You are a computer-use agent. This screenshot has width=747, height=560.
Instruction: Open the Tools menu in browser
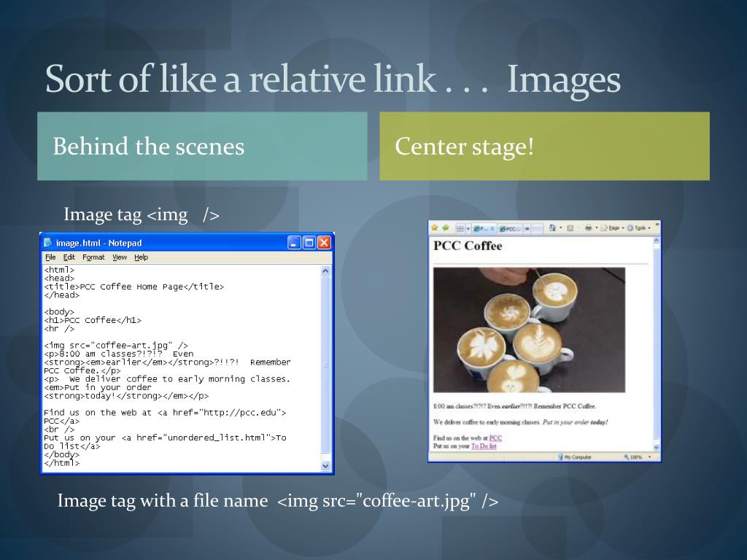click(639, 228)
